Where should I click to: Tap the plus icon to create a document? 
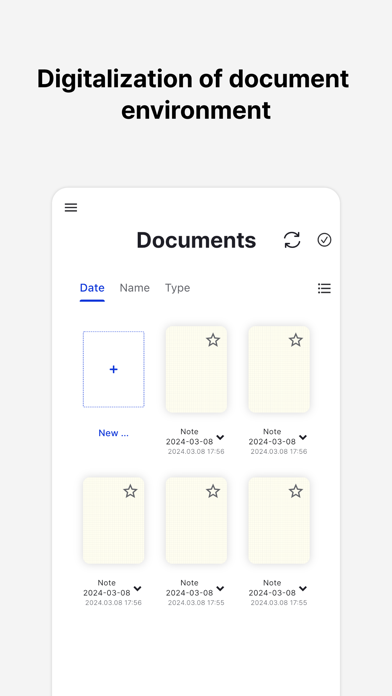(x=114, y=369)
